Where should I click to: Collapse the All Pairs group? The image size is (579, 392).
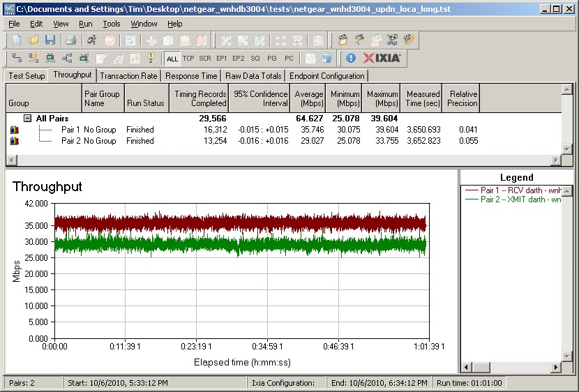pos(27,119)
